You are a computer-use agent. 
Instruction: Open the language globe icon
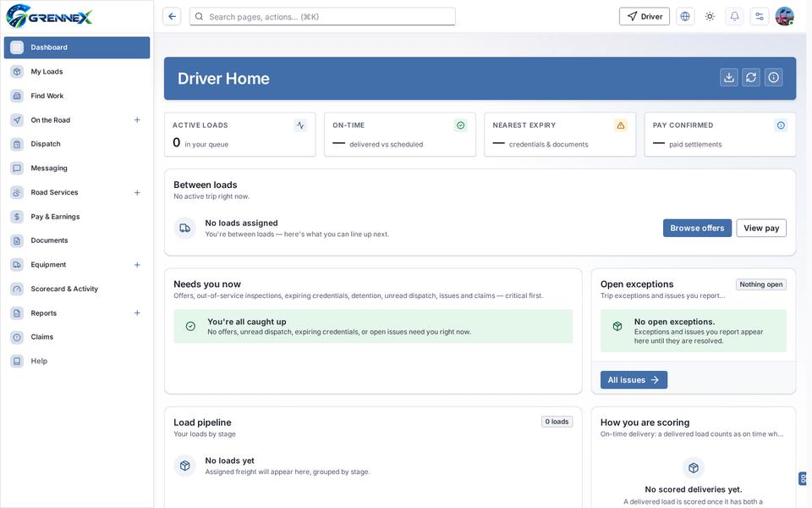point(685,17)
